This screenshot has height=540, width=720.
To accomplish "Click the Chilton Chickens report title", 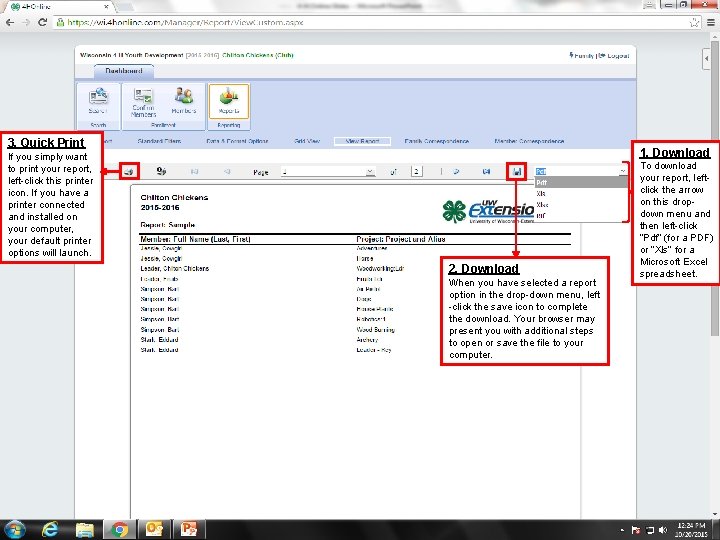I will click(x=174, y=197).
